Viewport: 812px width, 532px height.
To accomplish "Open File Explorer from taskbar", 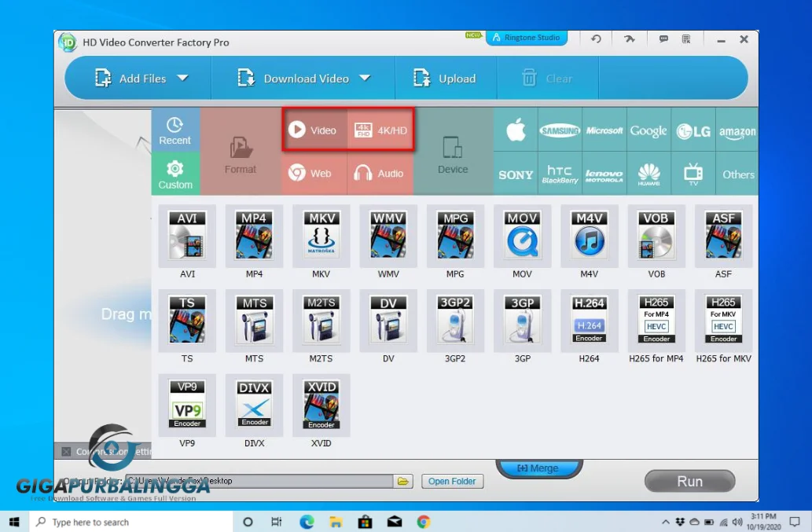I will point(336,522).
